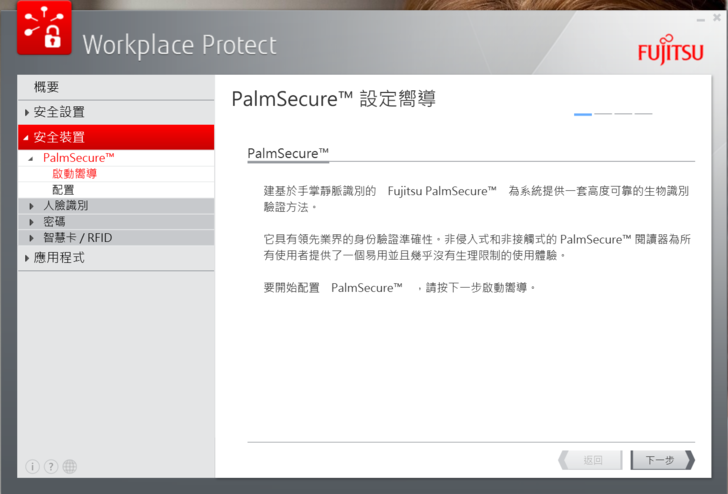This screenshot has width=728, height=494.
Task: Select 啟動嚮導 under PalmSecure
Action: click(74, 174)
